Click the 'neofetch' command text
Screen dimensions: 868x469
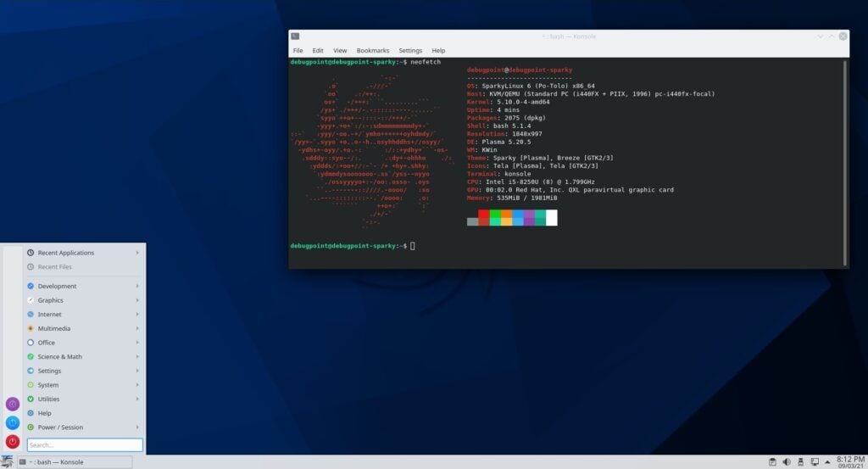click(x=426, y=62)
